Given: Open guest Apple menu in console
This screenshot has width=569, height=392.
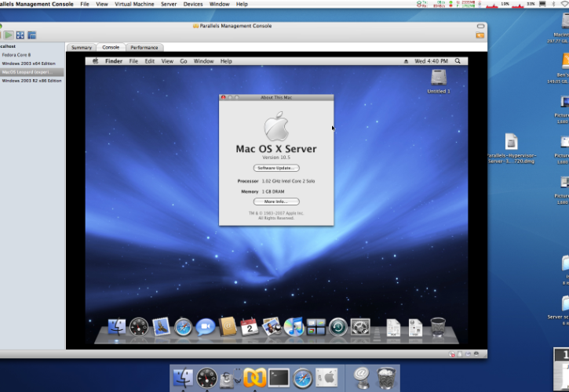Looking at the screenshot, I should click(x=96, y=61).
